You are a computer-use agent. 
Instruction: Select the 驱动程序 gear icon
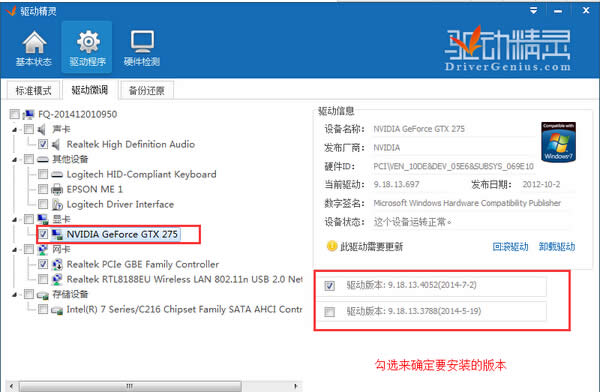click(88, 41)
